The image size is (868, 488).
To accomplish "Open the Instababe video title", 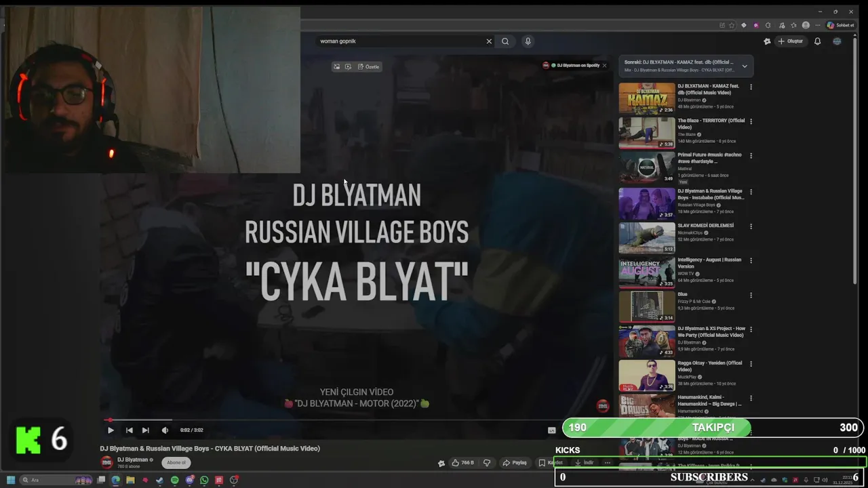I will coord(711,194).
